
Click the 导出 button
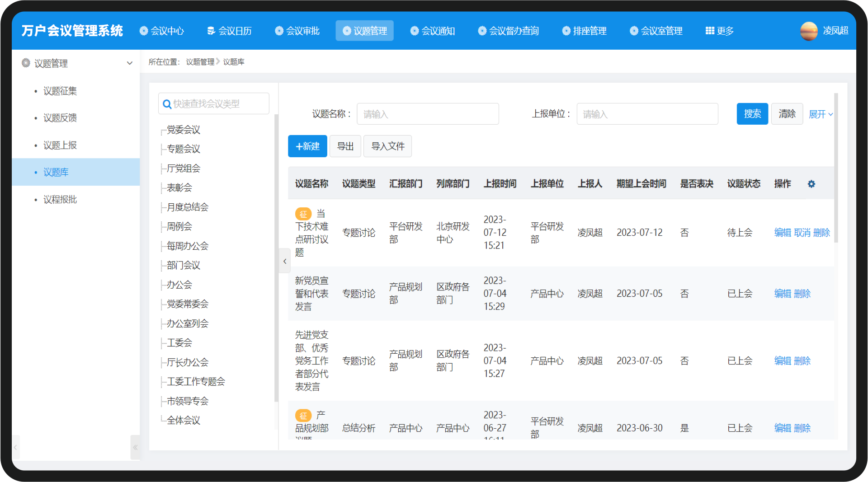(345, 146)
